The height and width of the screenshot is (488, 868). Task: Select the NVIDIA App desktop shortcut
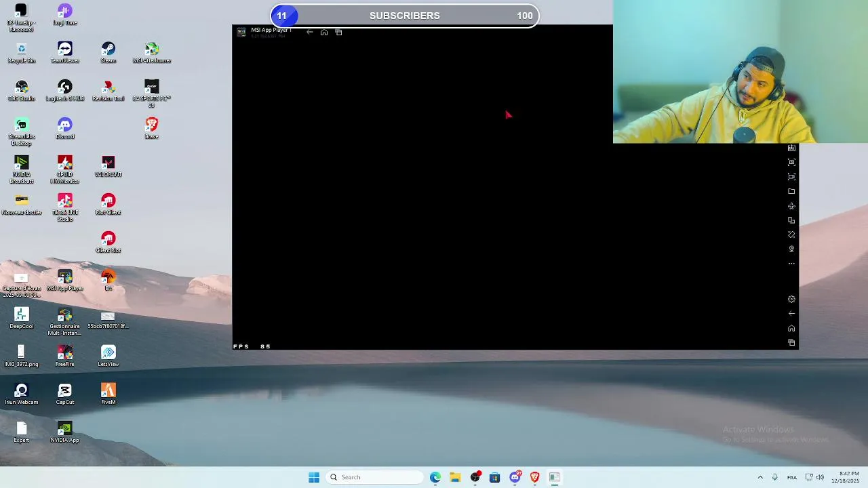point(65,432)
